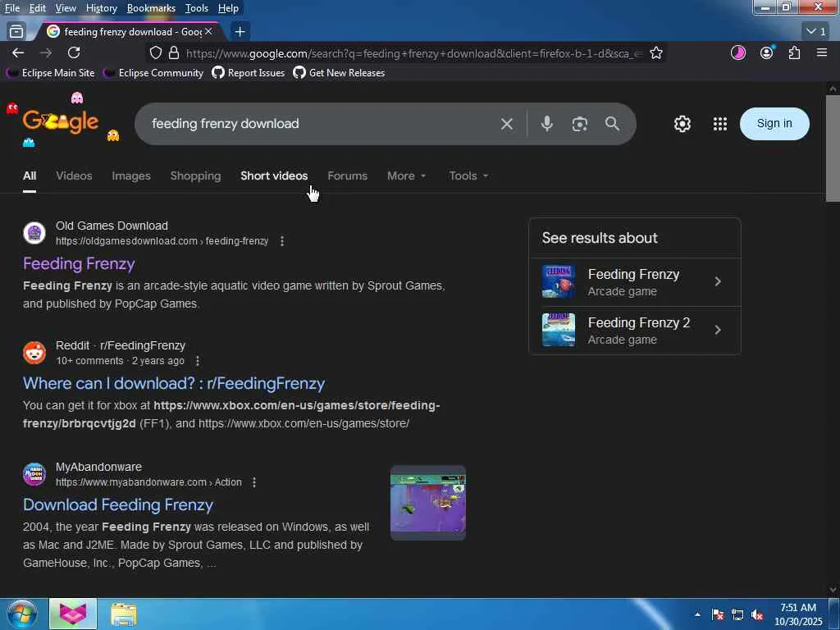The height and width of the screenshot is (630, 840).
Task: Switch to the Short videos tab
Action: coord(274,176)
